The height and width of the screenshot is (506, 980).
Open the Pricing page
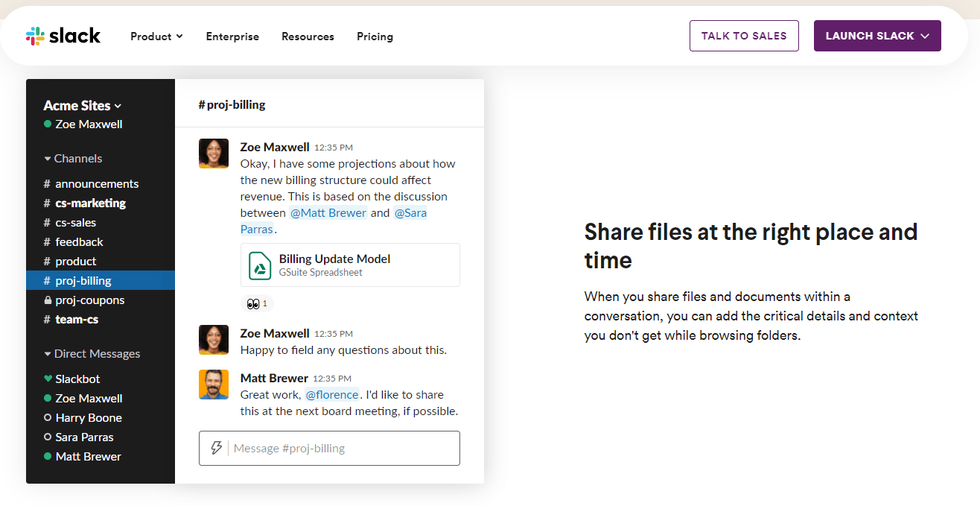click(x=375, y=37)
